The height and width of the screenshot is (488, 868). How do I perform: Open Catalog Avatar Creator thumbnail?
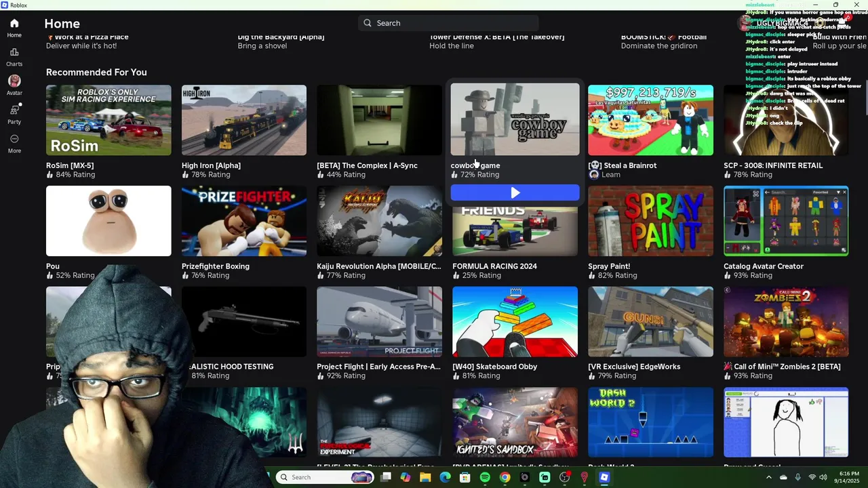click(x=786, y=221)
